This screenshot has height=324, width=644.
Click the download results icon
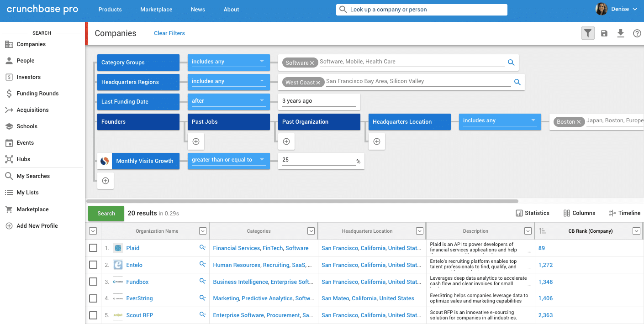click(621, 33)
